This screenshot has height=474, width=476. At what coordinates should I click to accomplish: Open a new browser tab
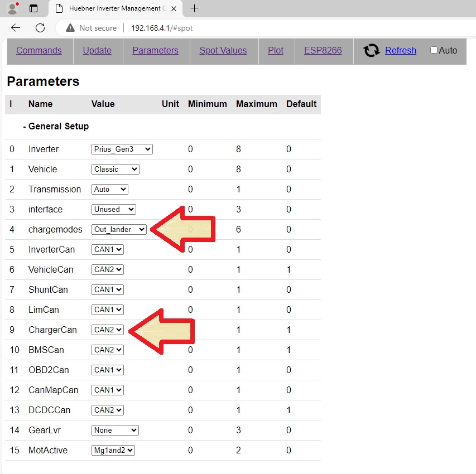[194, 8]
